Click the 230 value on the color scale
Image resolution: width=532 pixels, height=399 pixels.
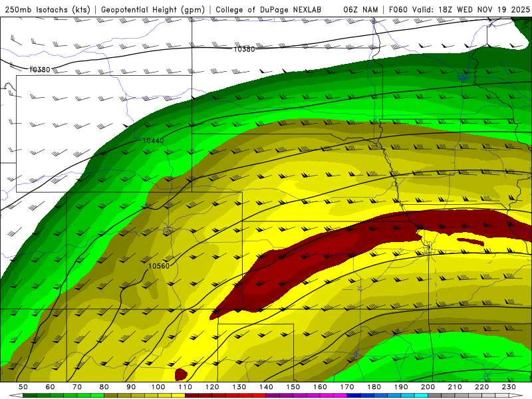pos(509,387)
